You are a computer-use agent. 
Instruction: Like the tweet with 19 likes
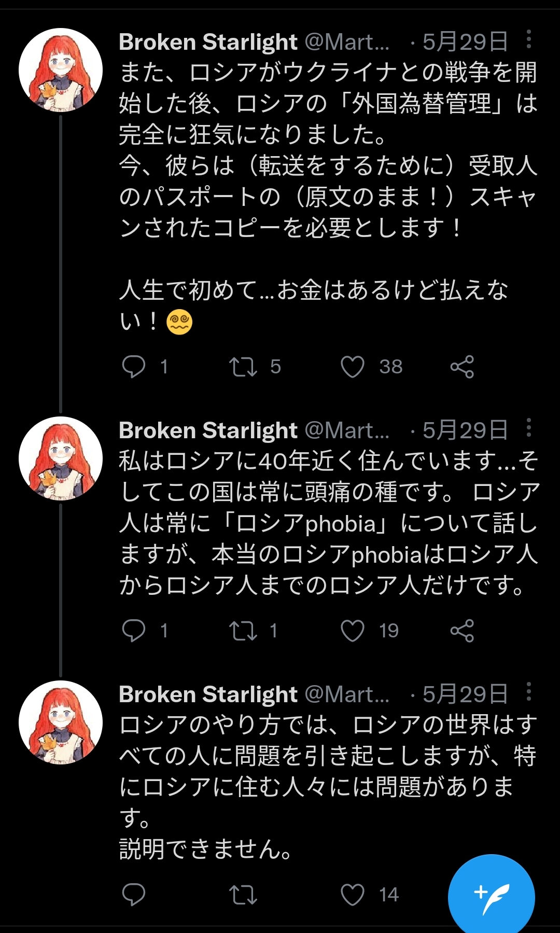pos(353,631)
